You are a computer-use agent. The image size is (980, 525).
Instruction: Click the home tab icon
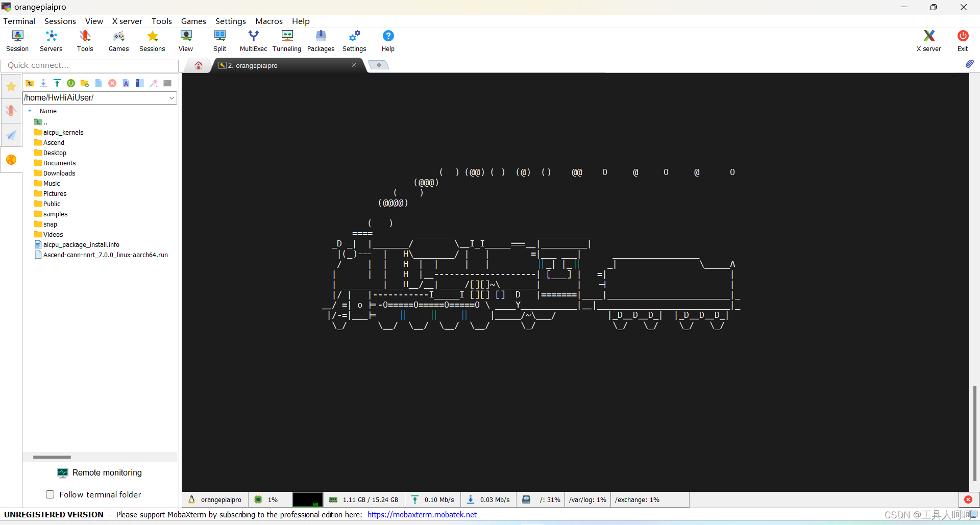[199, 65]
